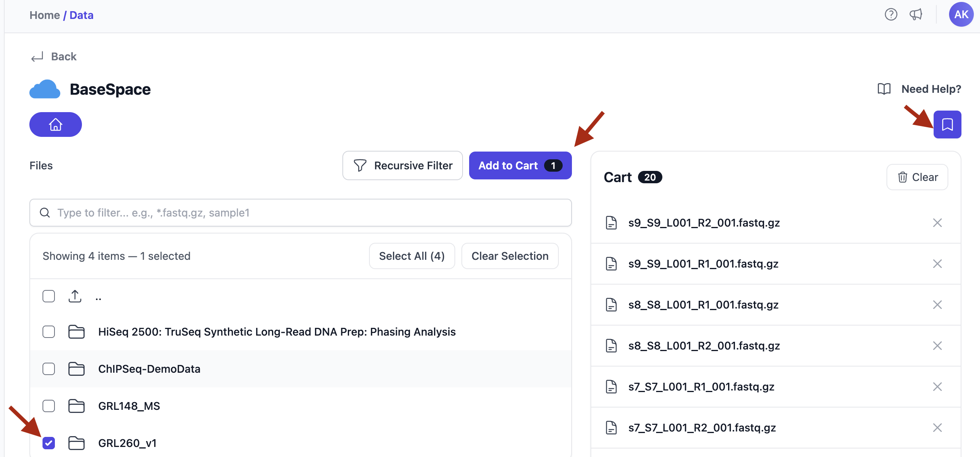Viewport: 980px width, 457px height.
Task: Remove s8_S8_L001_R1_001.fastq.gz from cart
Action: (937, 305)
